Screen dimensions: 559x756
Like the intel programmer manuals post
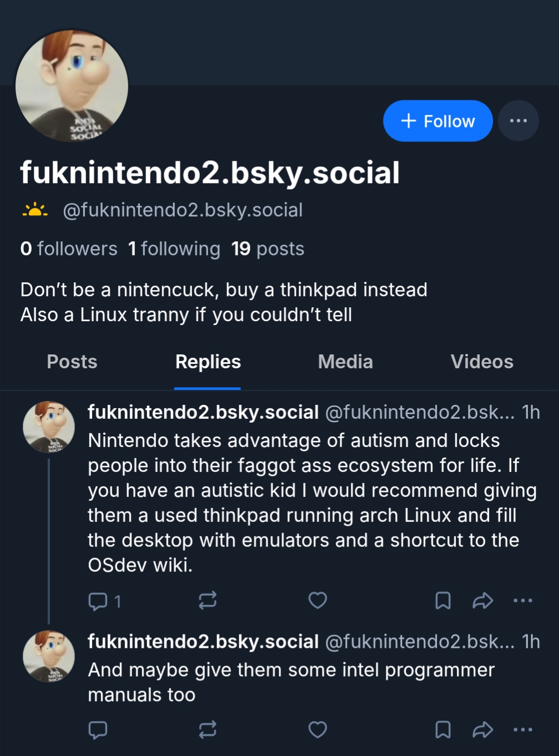coord(318,730)
